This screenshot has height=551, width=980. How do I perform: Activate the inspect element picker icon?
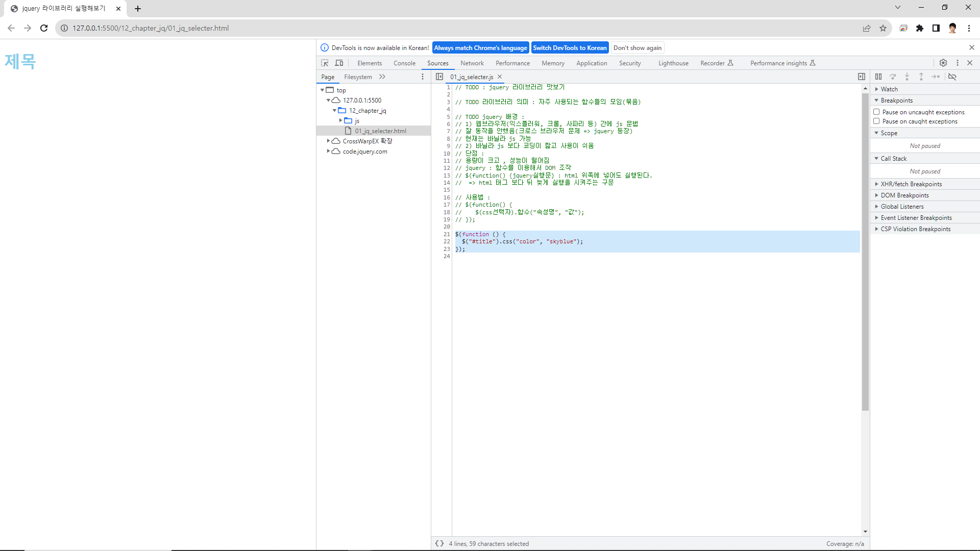point(325,63)
